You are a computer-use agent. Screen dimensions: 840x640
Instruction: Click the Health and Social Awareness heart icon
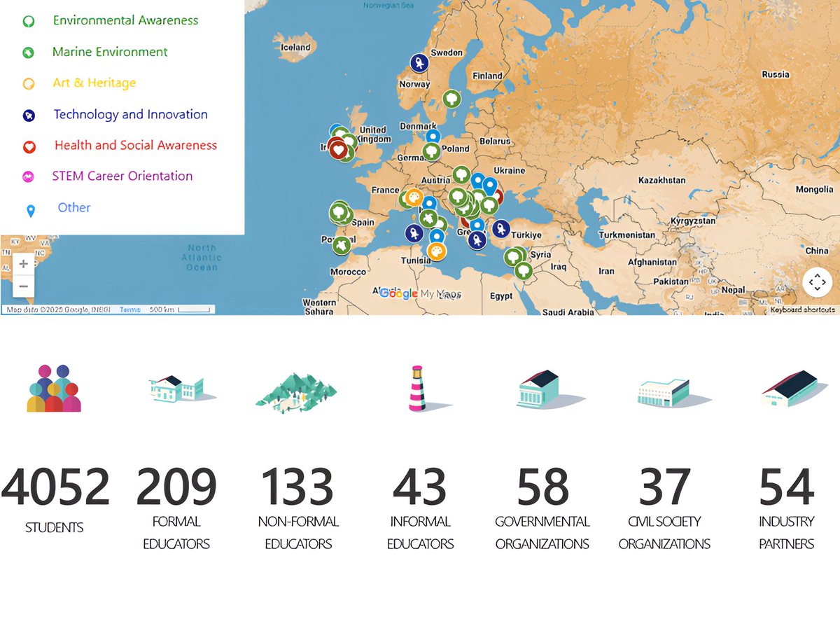click(29, 147)
